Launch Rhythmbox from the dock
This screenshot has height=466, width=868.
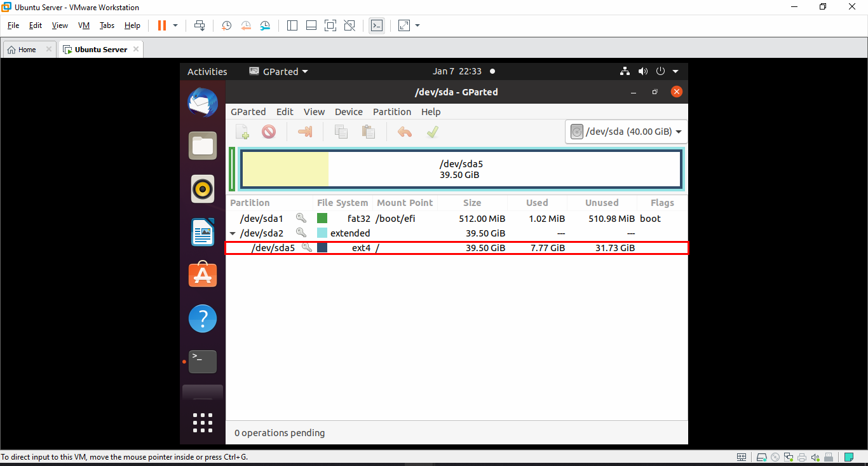pos(203,189)
